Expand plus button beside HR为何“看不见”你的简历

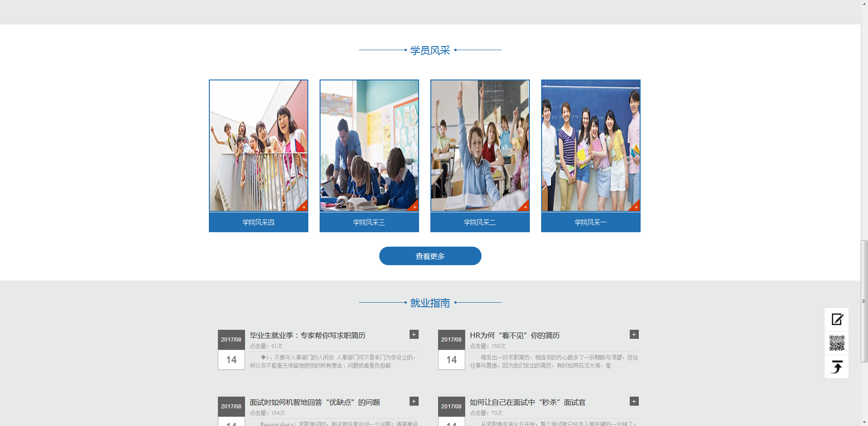634,334
